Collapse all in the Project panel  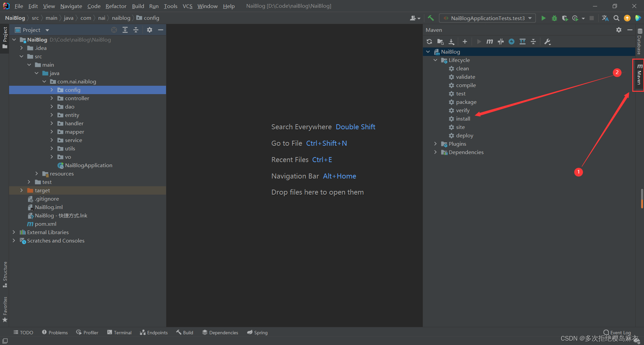tap(136, 30)
